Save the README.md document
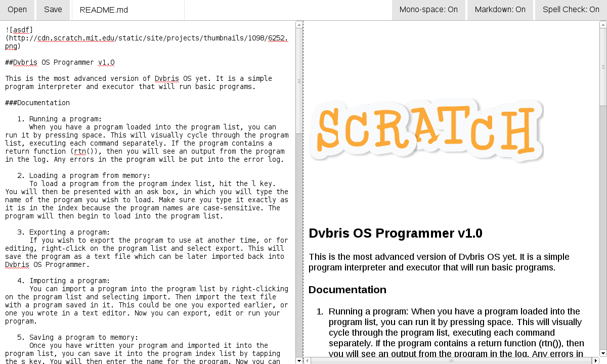Image resolution: width=607 pixels, height=364 pixels. click(x=53, y=10)
